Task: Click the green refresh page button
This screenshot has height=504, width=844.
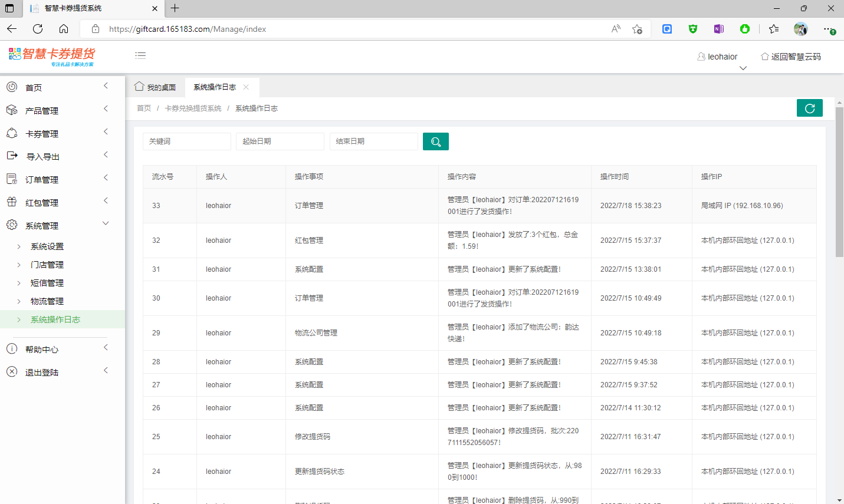Action: point(809,108)
